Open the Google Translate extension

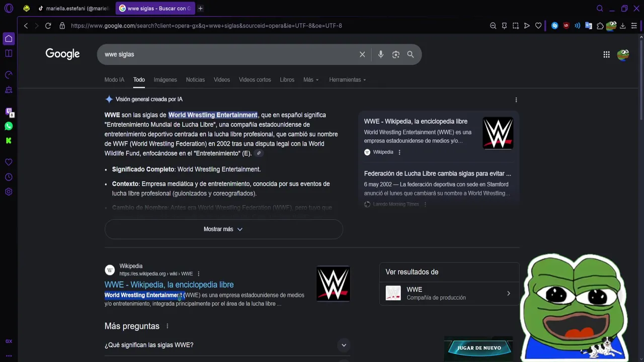point(588,26)
